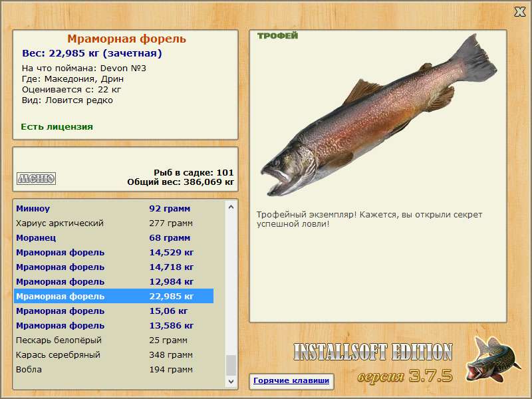Select Мраморная форель weighing 14,718 кг

pos(114,267)
